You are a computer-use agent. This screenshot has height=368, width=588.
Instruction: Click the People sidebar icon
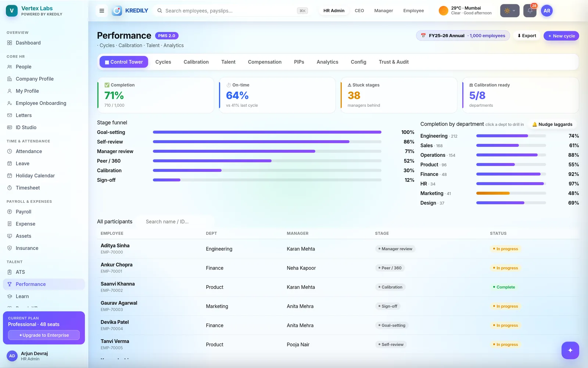[10, 67]
